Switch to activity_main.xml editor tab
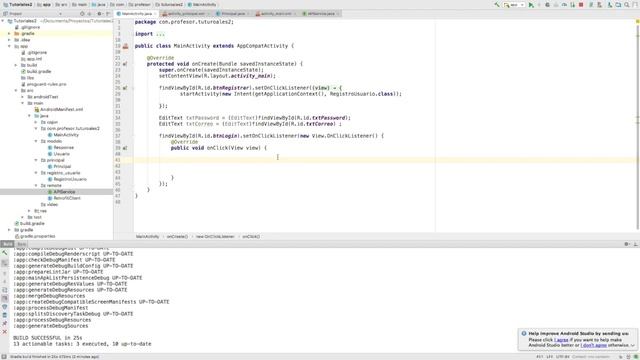This screenshot has height=360, width=640. [276, 13]
